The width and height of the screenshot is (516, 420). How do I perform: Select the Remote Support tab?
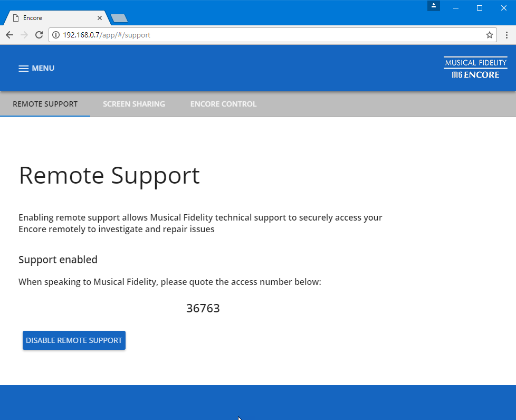coord(45,104)
